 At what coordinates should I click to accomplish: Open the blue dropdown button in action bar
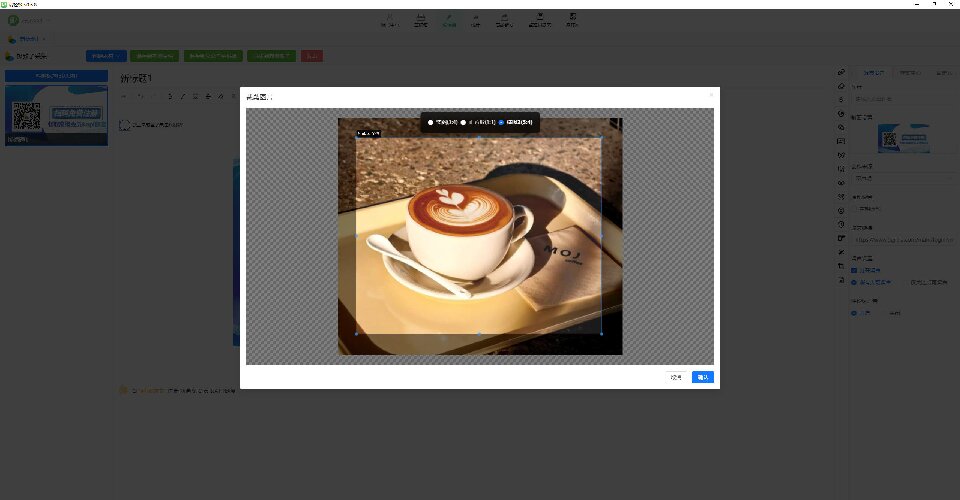click(x=106, y=56)
